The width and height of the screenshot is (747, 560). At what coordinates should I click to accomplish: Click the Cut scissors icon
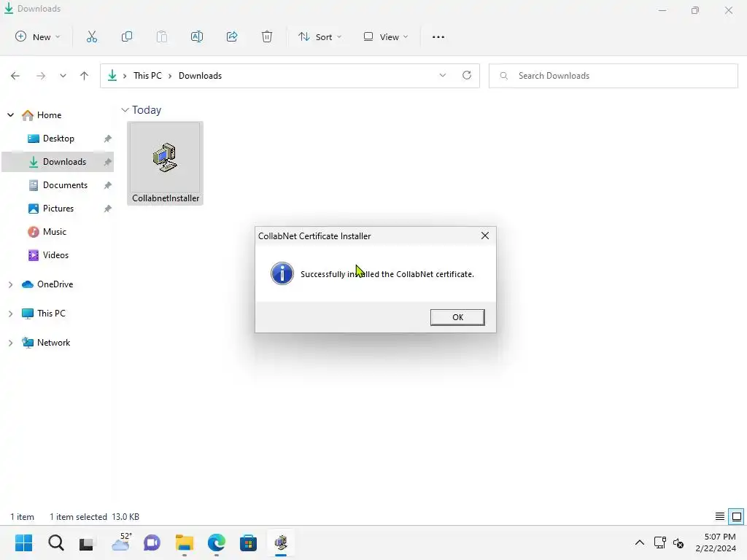coord(92,36)
